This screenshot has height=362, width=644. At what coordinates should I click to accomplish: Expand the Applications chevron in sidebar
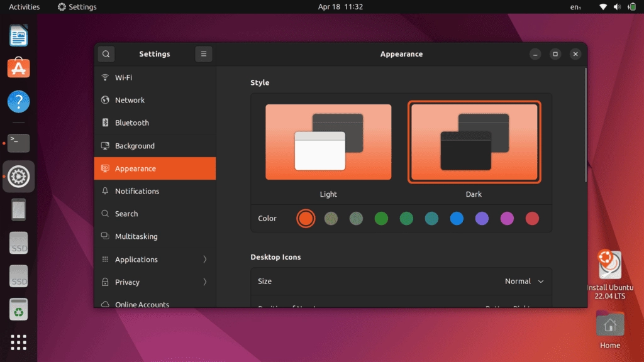204,260
